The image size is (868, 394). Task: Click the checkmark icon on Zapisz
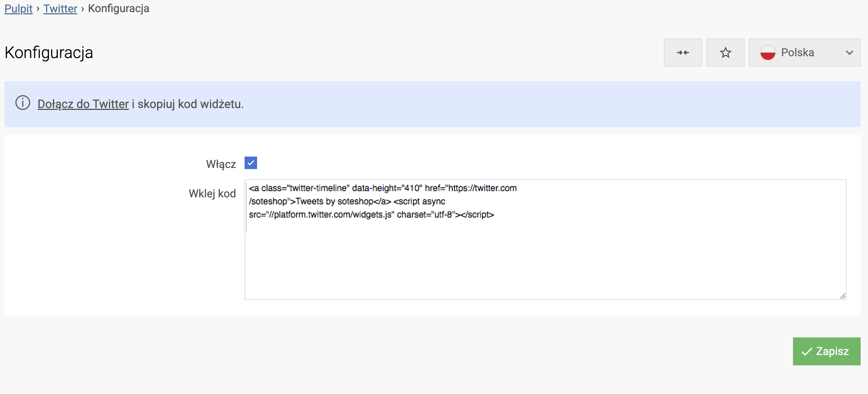[807, 352]
